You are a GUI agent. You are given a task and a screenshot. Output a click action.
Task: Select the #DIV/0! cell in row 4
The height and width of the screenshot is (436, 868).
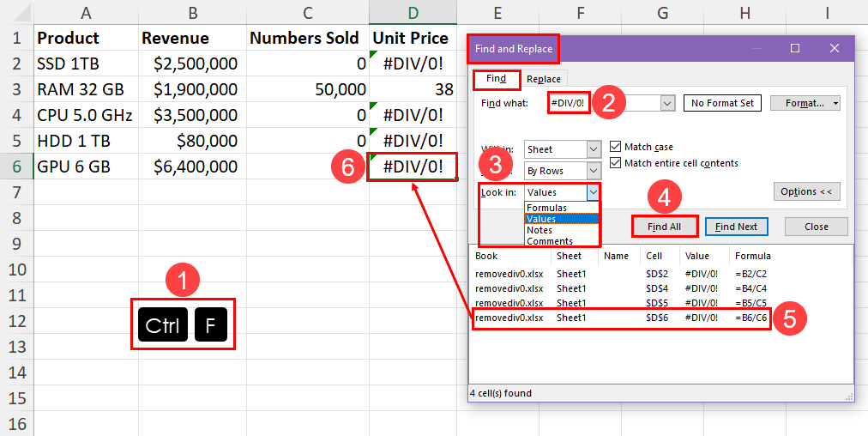(x=413, y=115)
